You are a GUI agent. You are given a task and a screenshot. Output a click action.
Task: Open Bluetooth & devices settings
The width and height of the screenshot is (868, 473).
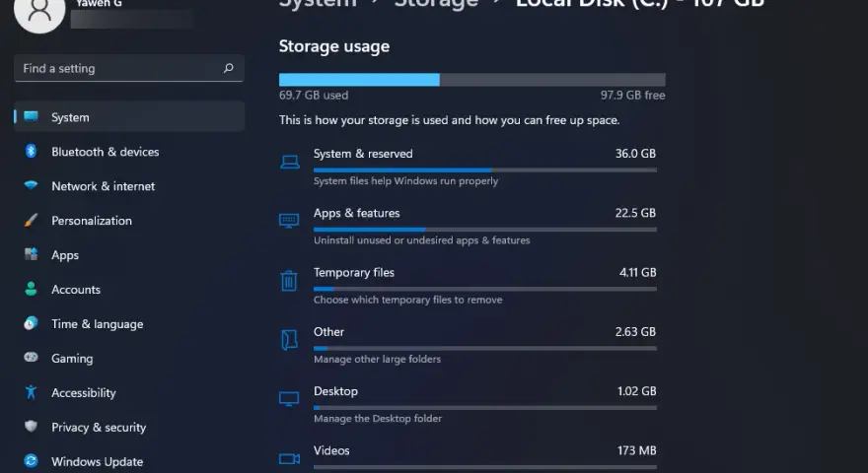pyautogui.click(x=129, y=152)
